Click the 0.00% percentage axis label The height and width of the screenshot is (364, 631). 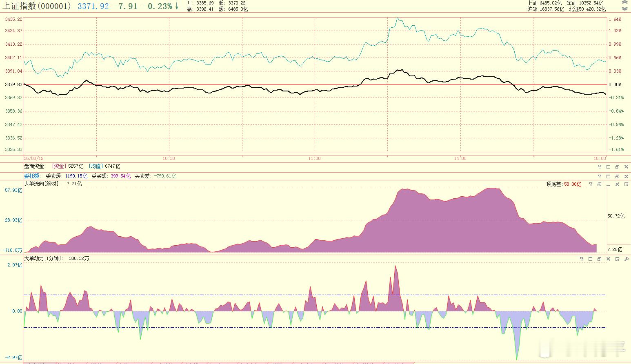point(615,84)
